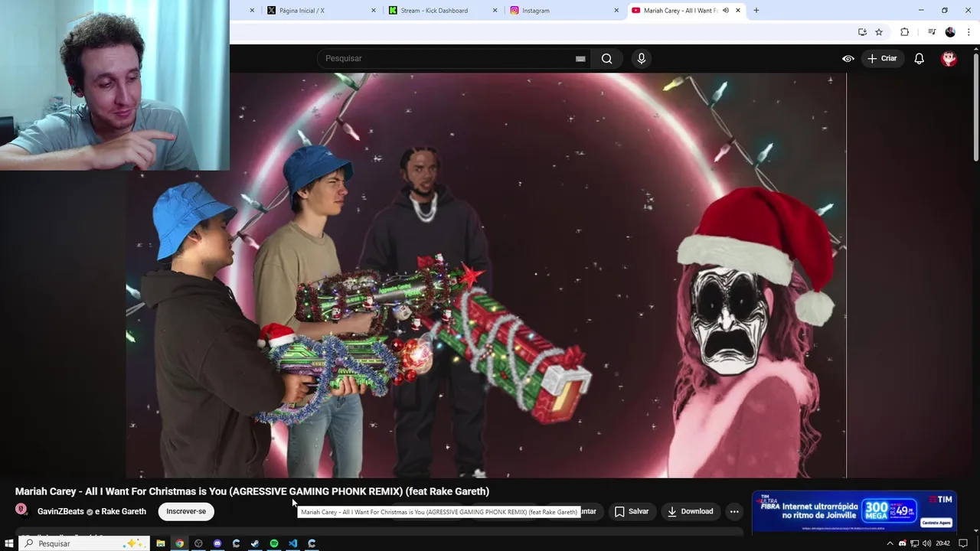Subscribe with the Inscrever-se button

click(186, 511)
